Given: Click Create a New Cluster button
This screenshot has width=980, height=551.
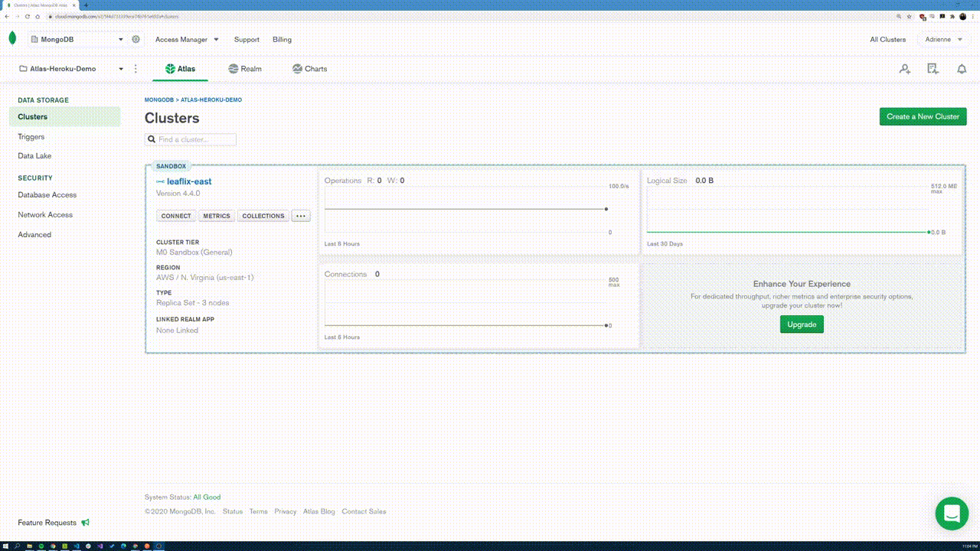Looking at the screenshot, I should [923, 116].
